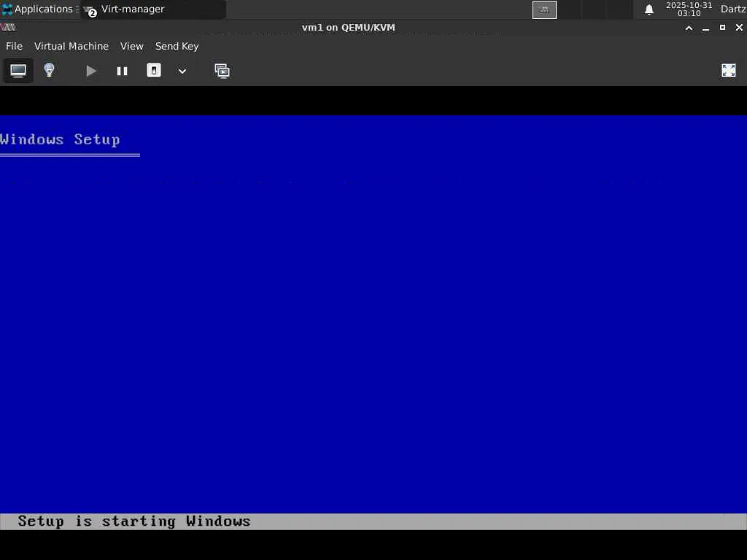The height and width of the screenshot is (560, 747).
Task: Minimize the vm1 window
Action: click(705, 28)
